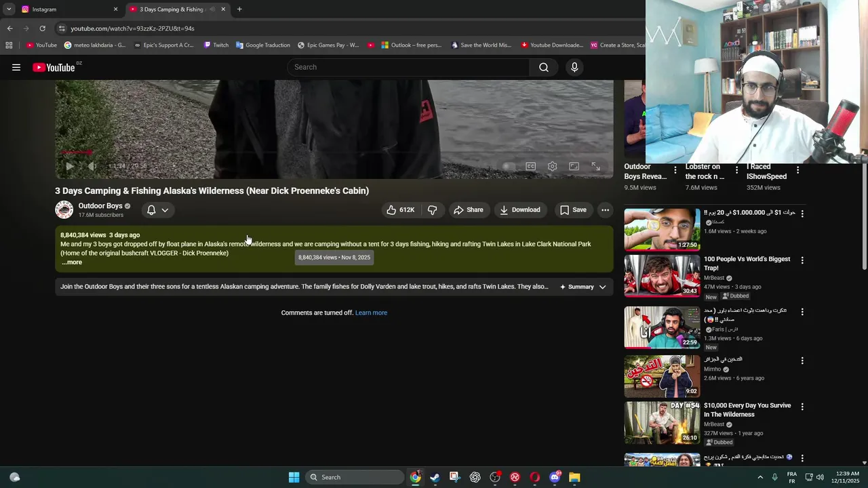The height and width of the screenshot is (488, 868).
Task: Focus the YouTube search field
Action: 410,67
